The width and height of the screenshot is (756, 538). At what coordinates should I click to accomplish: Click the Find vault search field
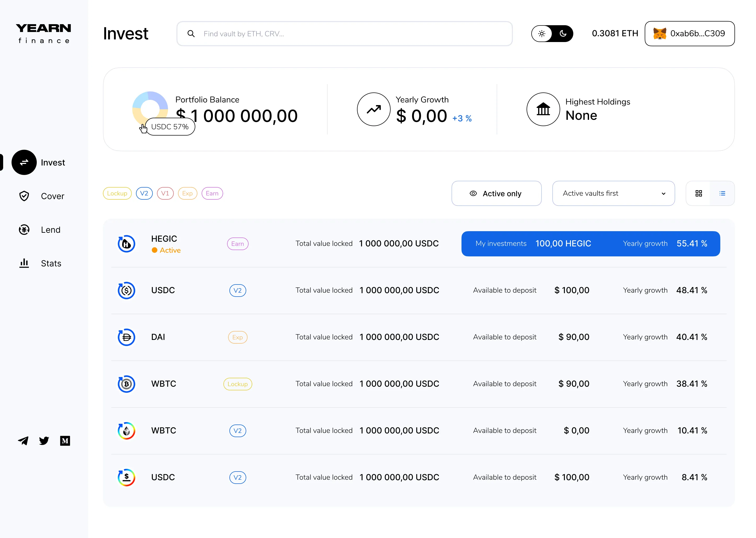click(x=344, y=34)
